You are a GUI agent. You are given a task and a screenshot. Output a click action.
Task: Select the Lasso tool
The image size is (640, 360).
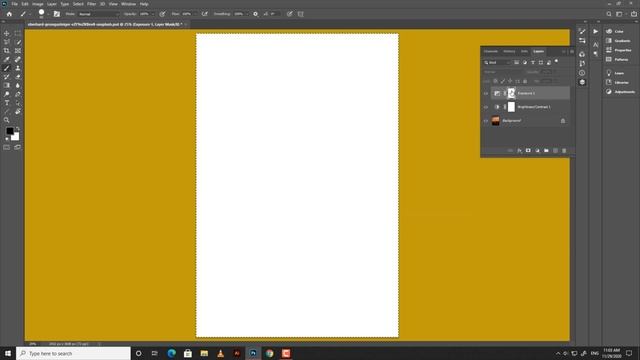7,42
